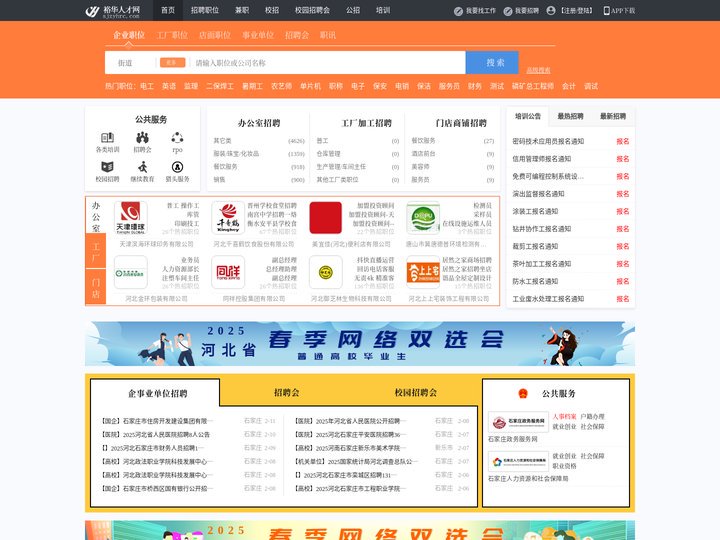The image size is (720, 540).
Task: Click the national emblem icon beside 公共服务
Action: (523, 394)
